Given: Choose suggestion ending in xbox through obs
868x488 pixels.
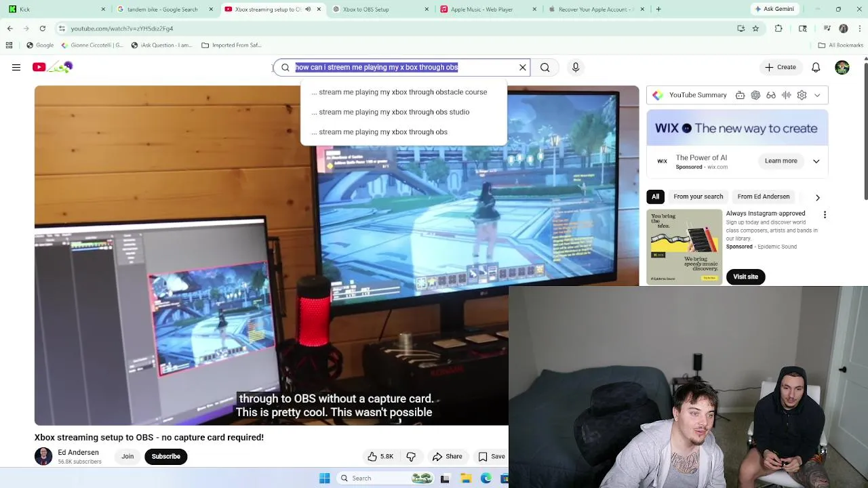Looking at the screenshot, I should [403, 132].
